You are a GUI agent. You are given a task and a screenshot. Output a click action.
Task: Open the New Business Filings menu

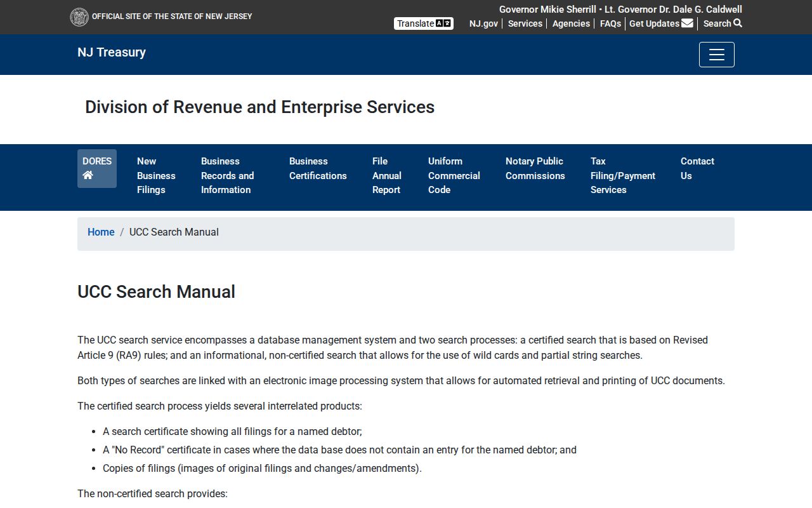pos(156,176)
